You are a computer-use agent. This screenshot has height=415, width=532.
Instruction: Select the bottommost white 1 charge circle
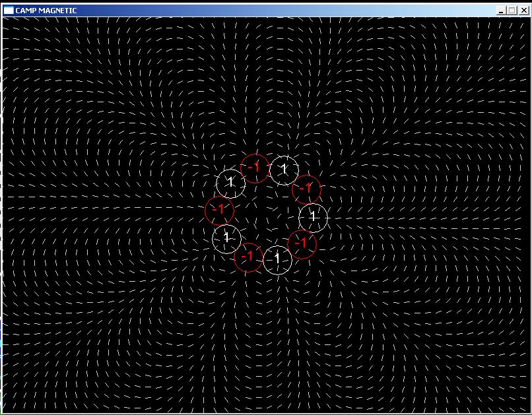coord(277,260)
